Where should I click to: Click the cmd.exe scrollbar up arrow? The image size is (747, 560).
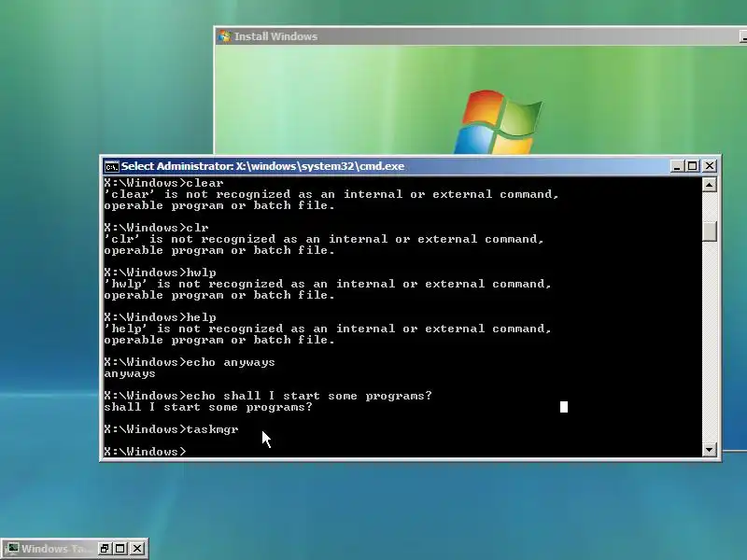coord(710,184)
